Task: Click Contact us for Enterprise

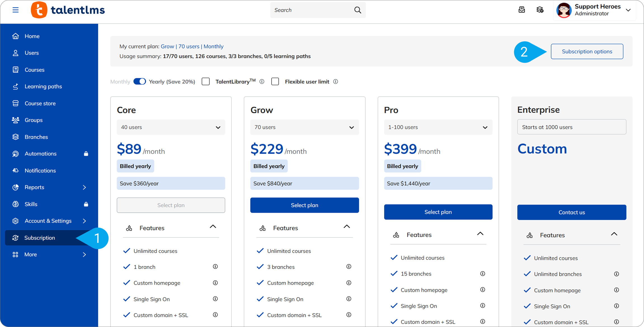Action: tap(572, 212)
